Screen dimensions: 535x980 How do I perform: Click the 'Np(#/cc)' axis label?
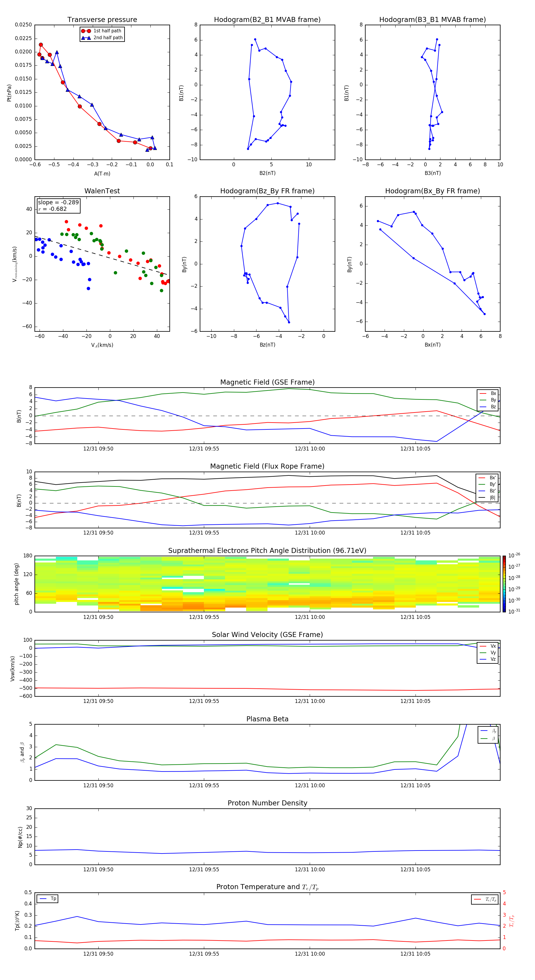[x=20, y=837]
